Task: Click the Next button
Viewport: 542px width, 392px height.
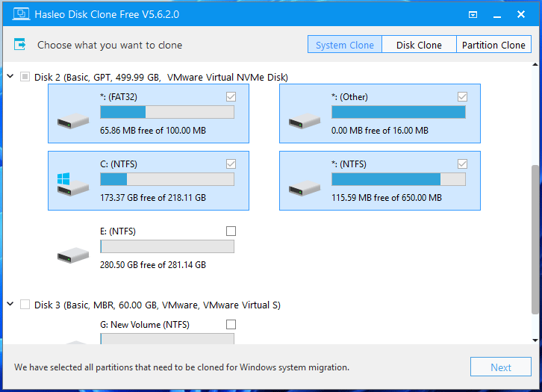Action: [500, 367]
